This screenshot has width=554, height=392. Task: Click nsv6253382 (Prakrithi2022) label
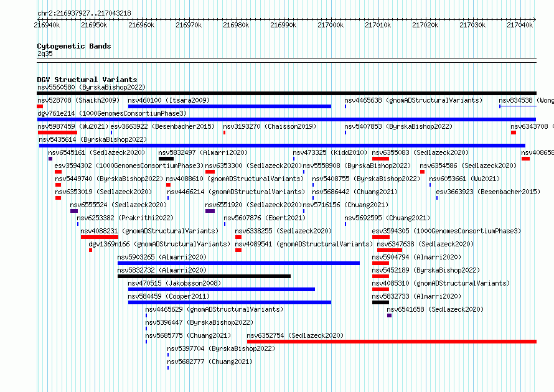click(x=125, y=218)
